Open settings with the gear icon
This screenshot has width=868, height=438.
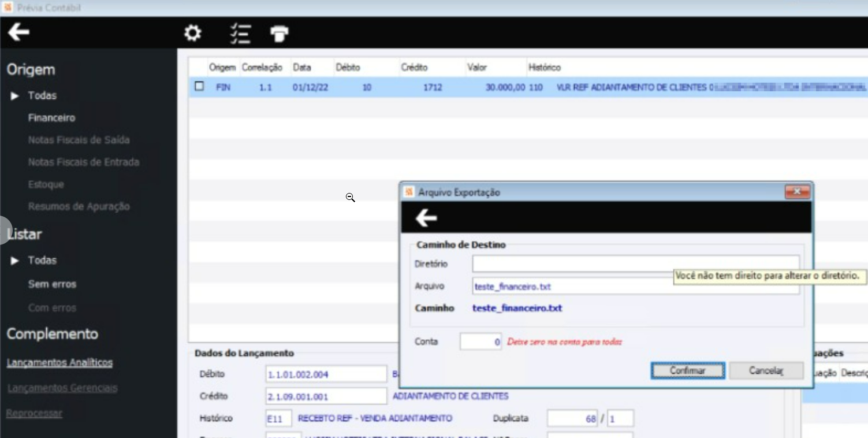pyautogui.click(x=192, y=34)
